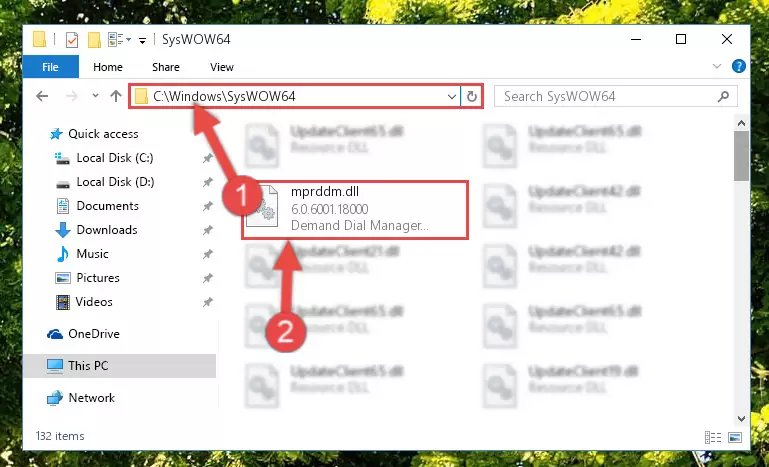Open the select-view quick access toolbar icon

pyautogui.click(x=119, y=40)
